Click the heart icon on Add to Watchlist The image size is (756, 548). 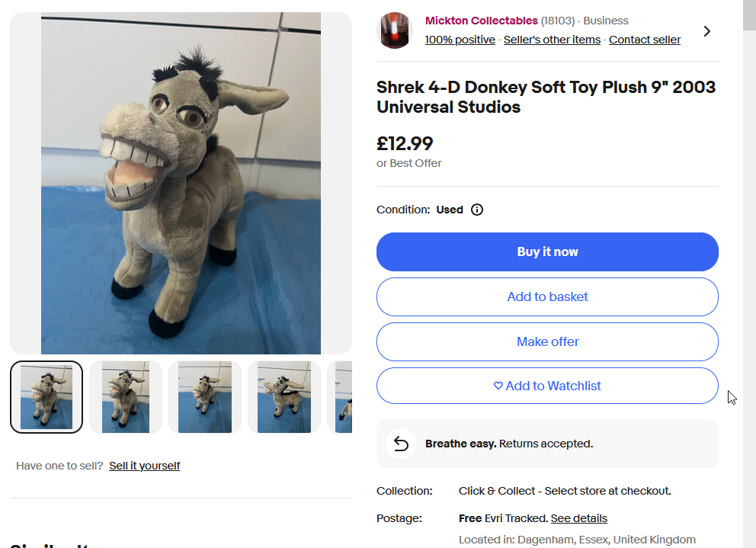(x=498, y=386)
